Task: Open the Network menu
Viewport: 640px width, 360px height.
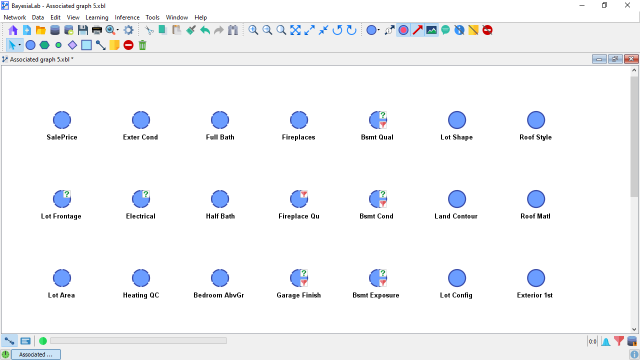Action: pos(15,18)
